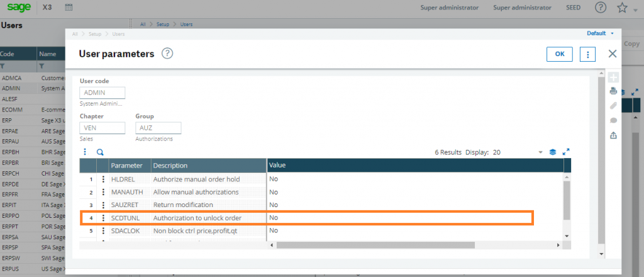Expand the Display count dropdown

[540, 152]
